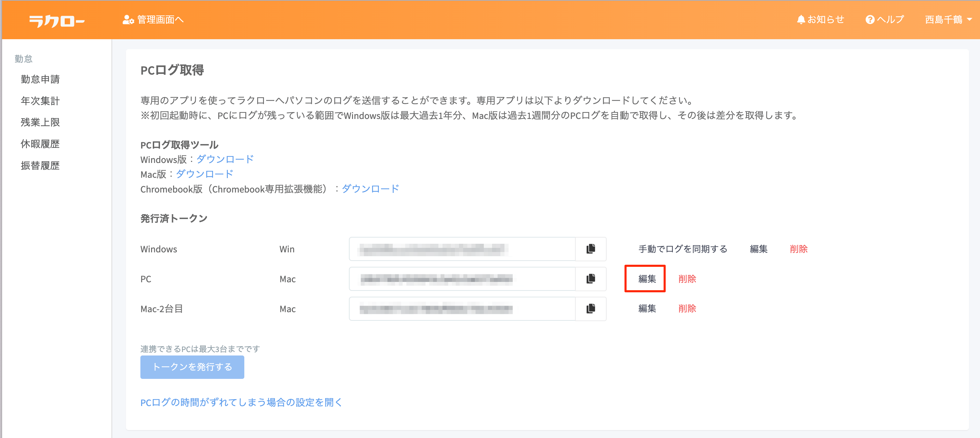
Task: Download the Chromebook版 extension
Action: [x=370, y=189]
